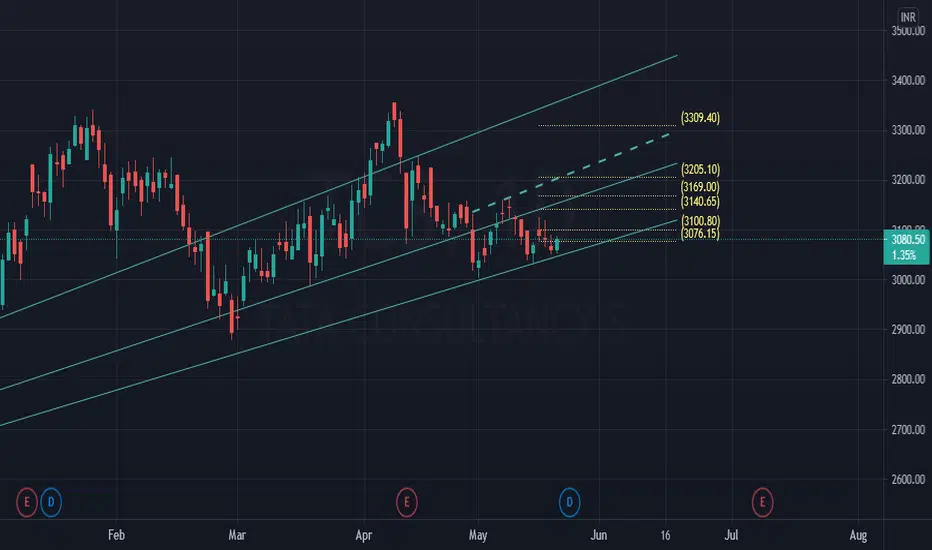This screenshot has width=932, height=550.
Task: Select the (3100.80) price level label
Action: pos(700,221)
